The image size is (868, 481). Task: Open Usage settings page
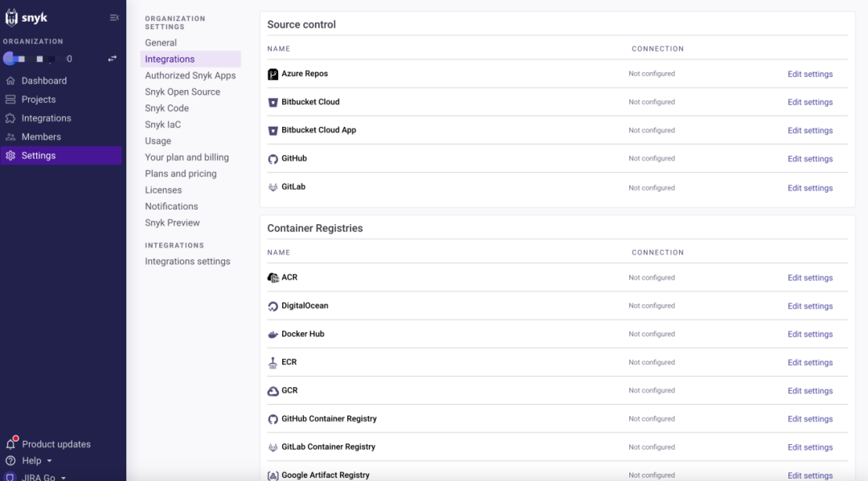158,141
